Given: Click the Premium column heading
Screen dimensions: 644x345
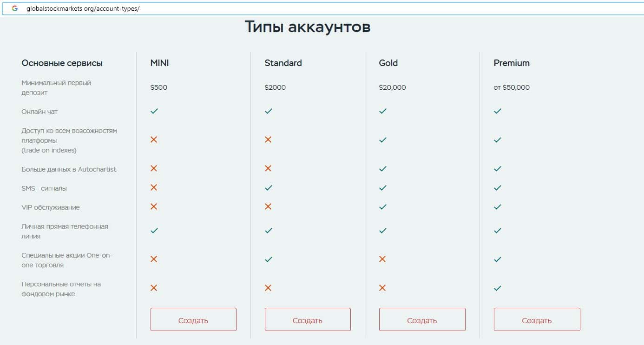Looking at the screenshot, I should pos(511,63).
